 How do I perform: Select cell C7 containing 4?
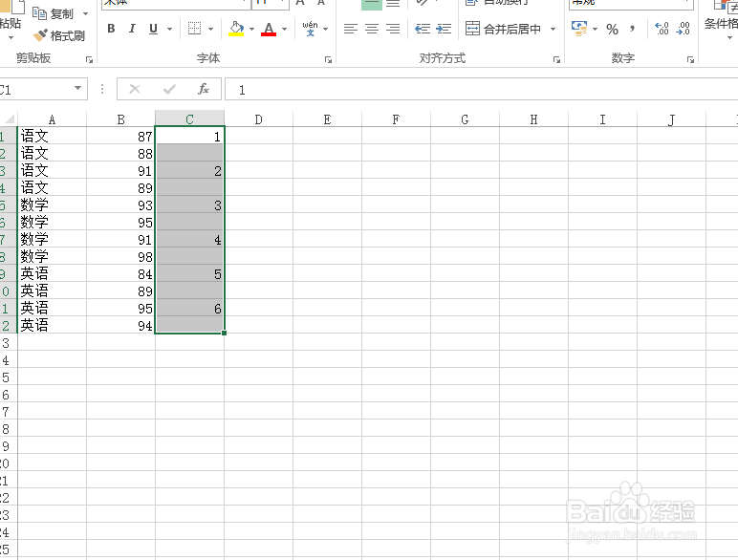coord(189,239)
